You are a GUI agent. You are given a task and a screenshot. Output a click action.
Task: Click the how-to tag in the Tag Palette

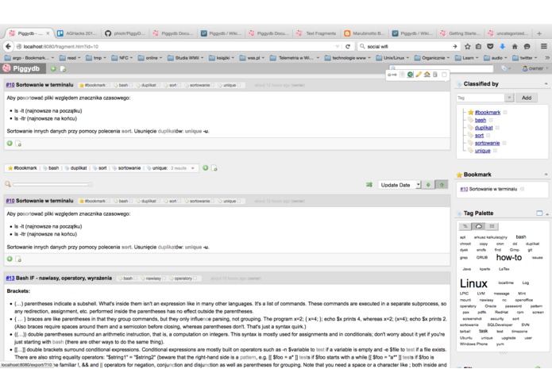click(x=508, y=257)
